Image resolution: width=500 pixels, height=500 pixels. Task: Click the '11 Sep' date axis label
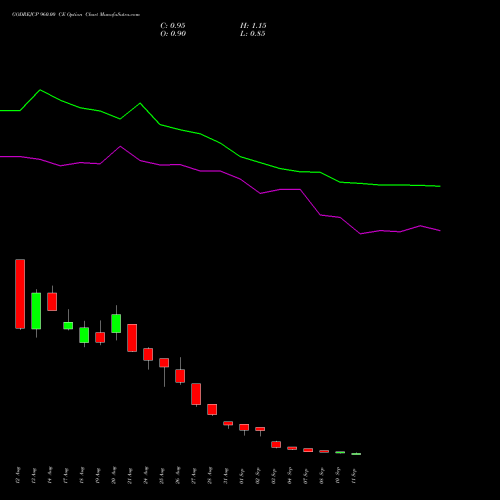[x=354, y=475]
